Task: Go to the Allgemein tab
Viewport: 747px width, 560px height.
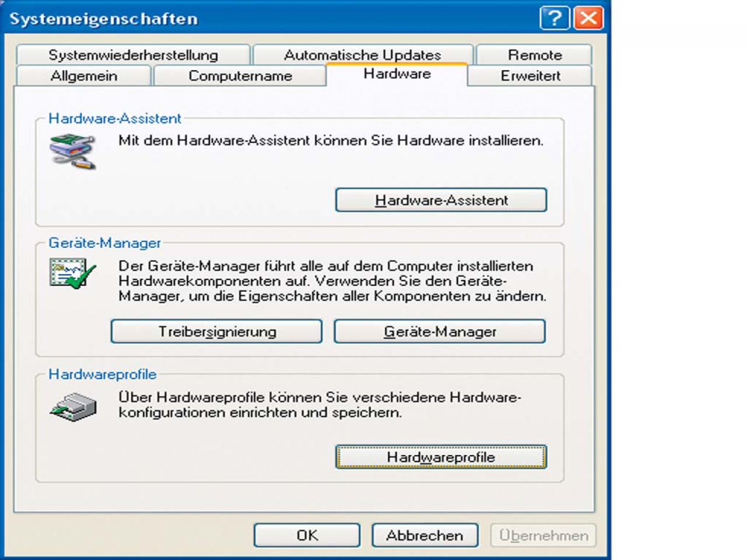Action: click(x=84, y=76)
